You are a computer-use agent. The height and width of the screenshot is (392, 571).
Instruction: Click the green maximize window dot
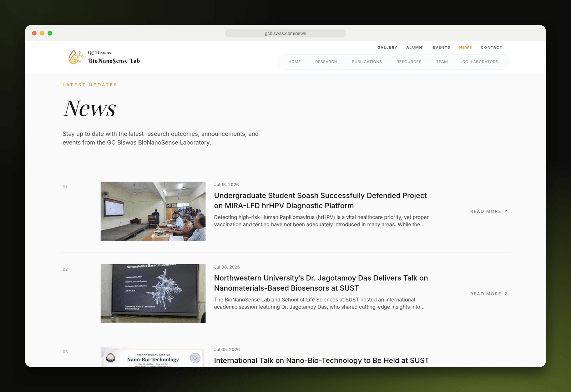pyautogui.click(x=50, y=33)
